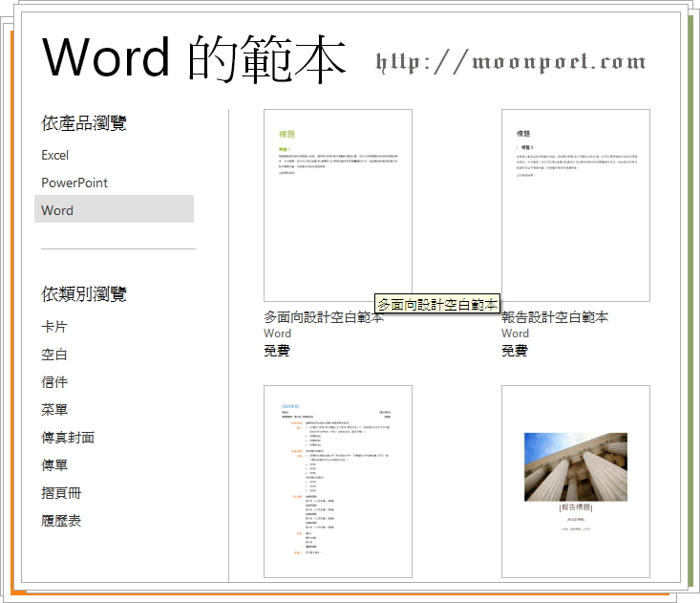Click 免費 under 報告設計空白範本
The image size is (700, 603).
(x=515, y=351)
